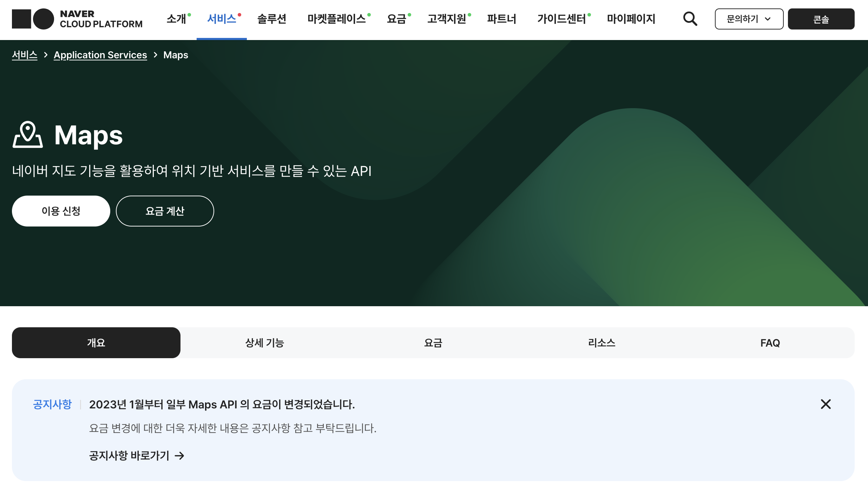Open the FAQ tab
The width and height of the screenshot is (868, 486).
point(770,342)
